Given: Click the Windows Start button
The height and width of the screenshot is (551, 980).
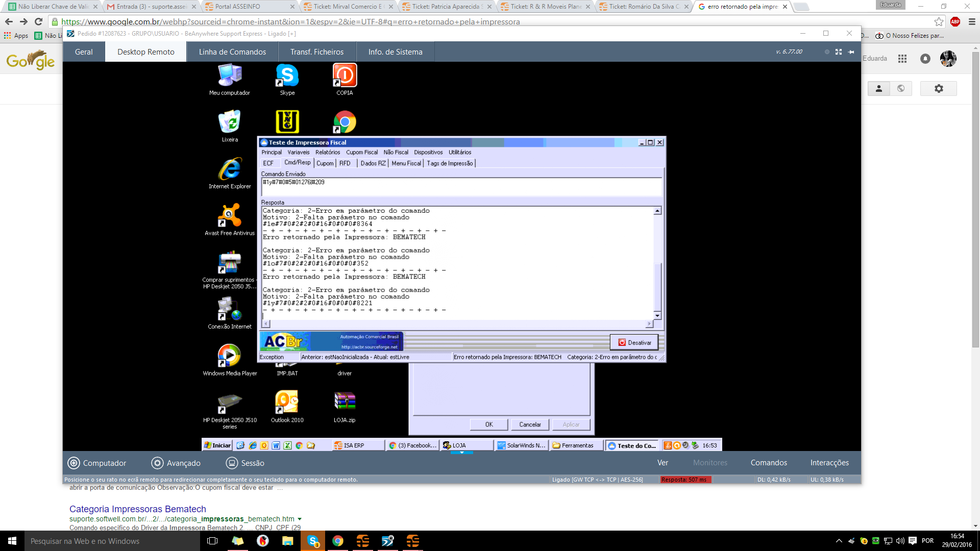Looking at the screenshot, I should [12, 541].
